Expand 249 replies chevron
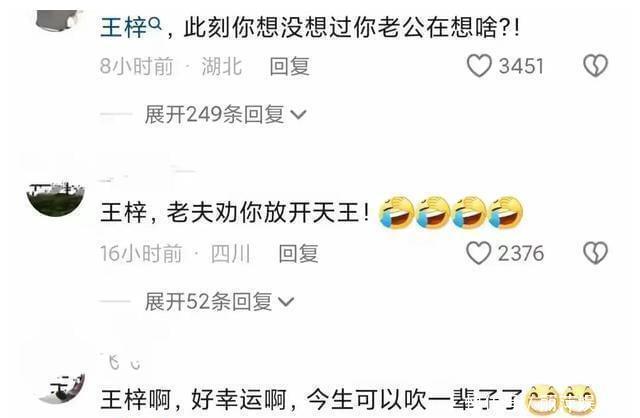The image size is (640, 418). coord(298,115)
